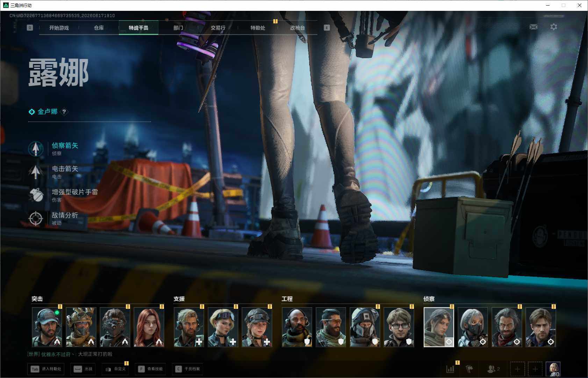Screen dimensions: 588x378
Task: Click the Q previous-tab key icon
Action: coord(30,28)
